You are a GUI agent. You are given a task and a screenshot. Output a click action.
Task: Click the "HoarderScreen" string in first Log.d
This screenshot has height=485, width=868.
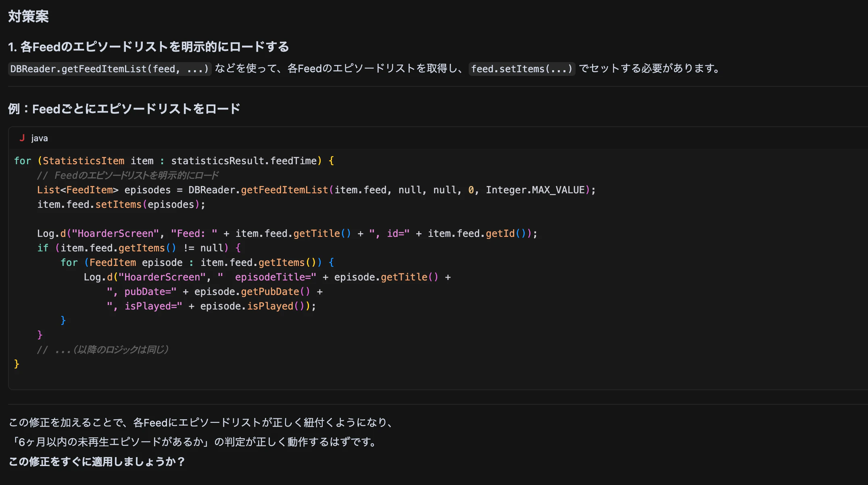[x=115, y=234]
